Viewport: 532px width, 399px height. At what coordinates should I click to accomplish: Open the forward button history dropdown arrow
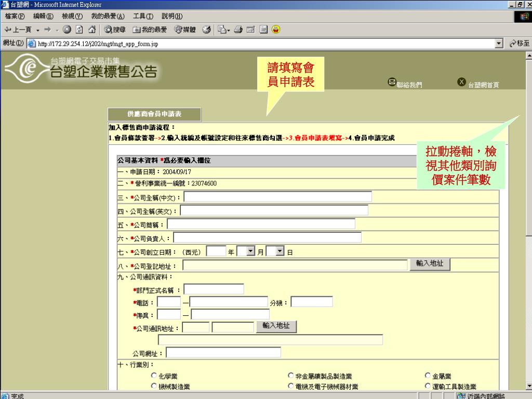point(57,30)
